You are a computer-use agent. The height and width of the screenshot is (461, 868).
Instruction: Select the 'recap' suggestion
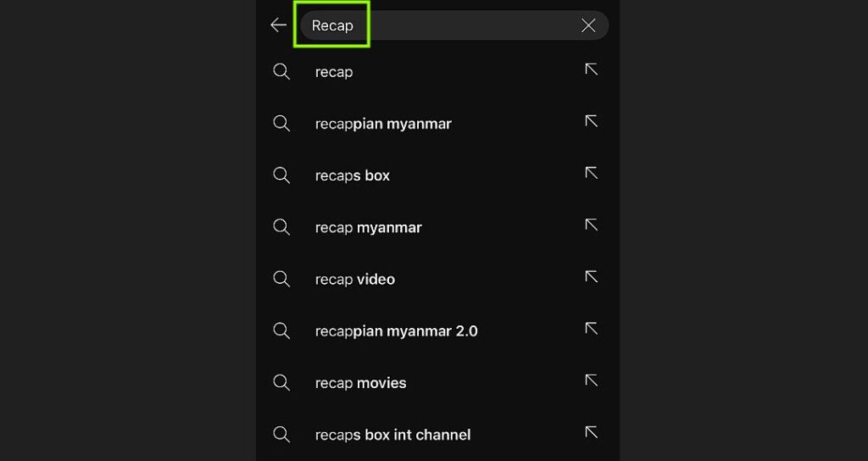[334, 72]
